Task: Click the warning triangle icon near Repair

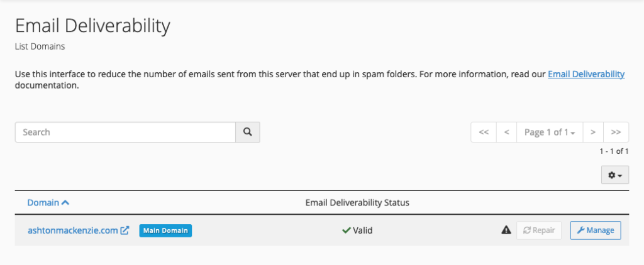Action: point(506,230)
